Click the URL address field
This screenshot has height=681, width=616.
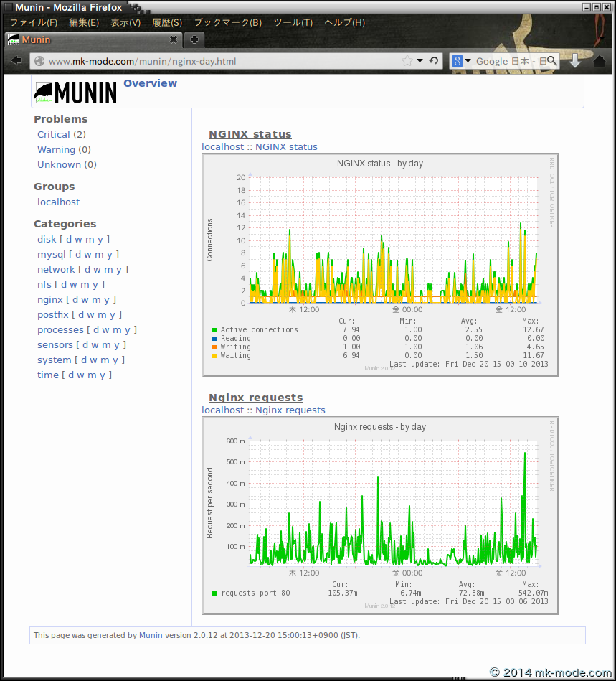(215, 61)
